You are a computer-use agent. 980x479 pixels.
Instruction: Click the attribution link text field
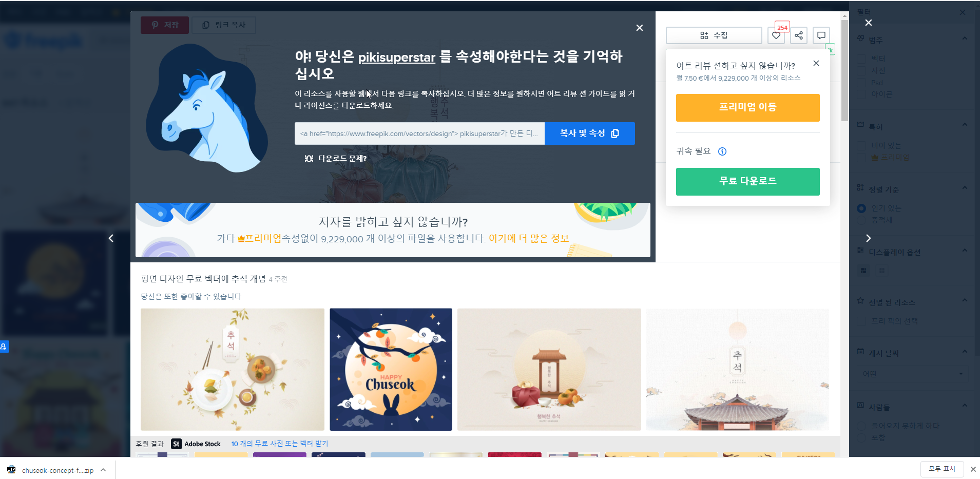coord(419,133)
